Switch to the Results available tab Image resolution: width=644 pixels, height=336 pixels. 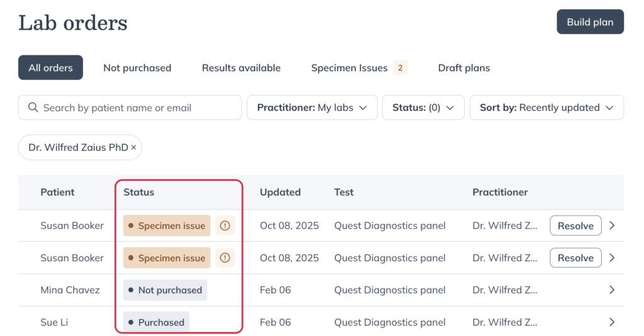(241, 68)
